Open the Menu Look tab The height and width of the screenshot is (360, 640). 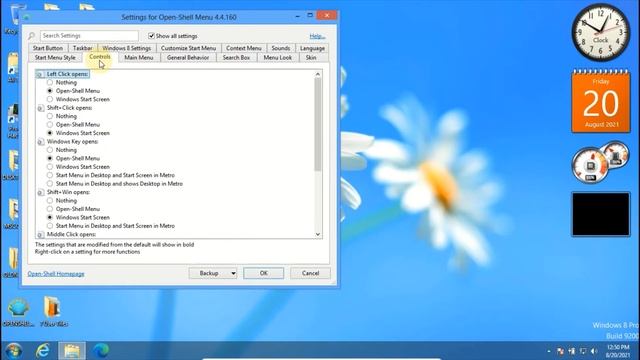tap(278, 58)
